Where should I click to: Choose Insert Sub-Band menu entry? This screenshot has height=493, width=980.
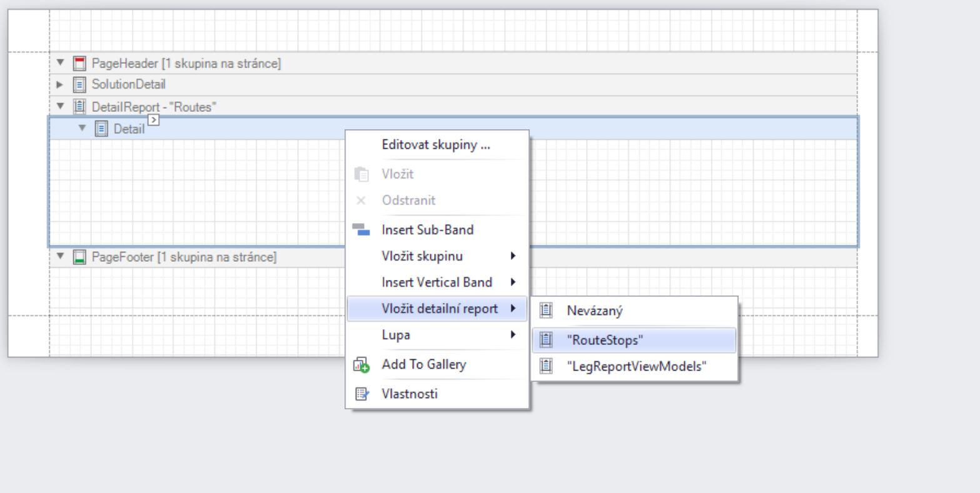point(438,229)
